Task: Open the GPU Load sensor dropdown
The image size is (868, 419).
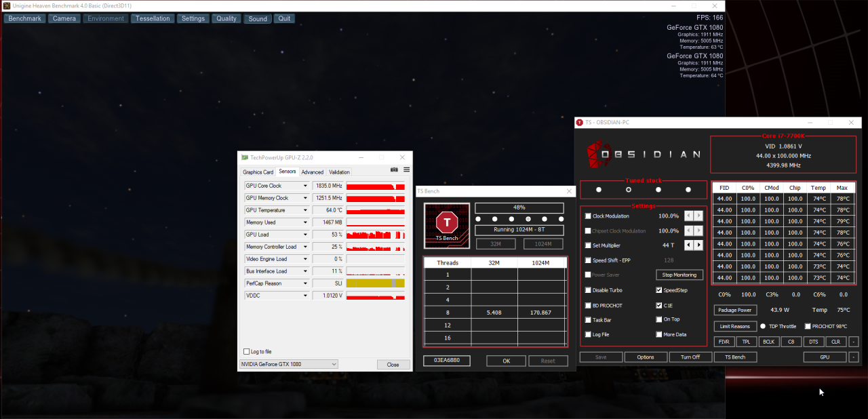Action: pos(305,235)
